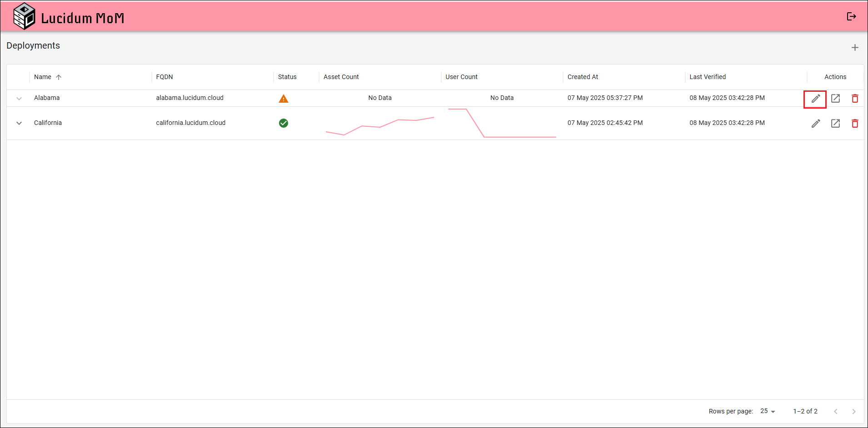The image size is (868, 428).
Task: Click the Lucidum MoM cube logo
Action: [x=24, y=17]
